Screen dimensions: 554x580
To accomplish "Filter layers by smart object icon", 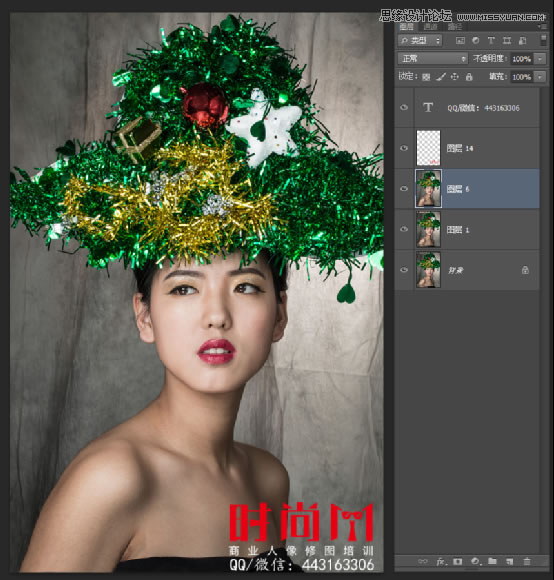I will pos(522,40).
